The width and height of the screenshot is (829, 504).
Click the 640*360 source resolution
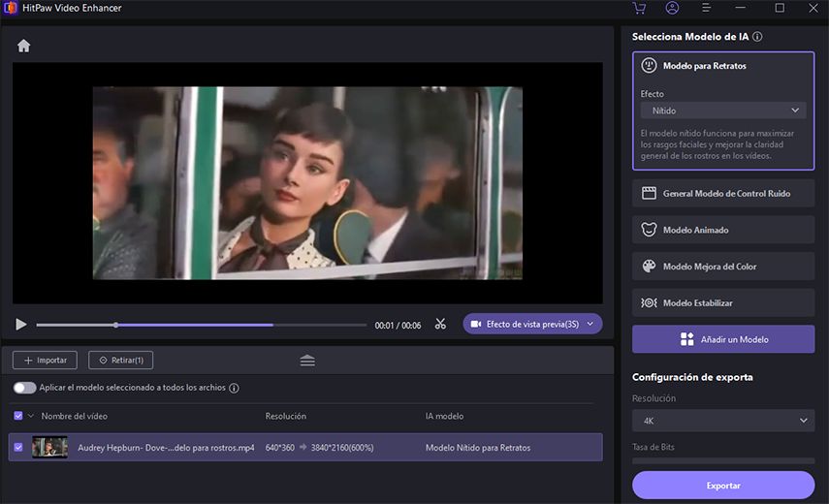[279, 448]
